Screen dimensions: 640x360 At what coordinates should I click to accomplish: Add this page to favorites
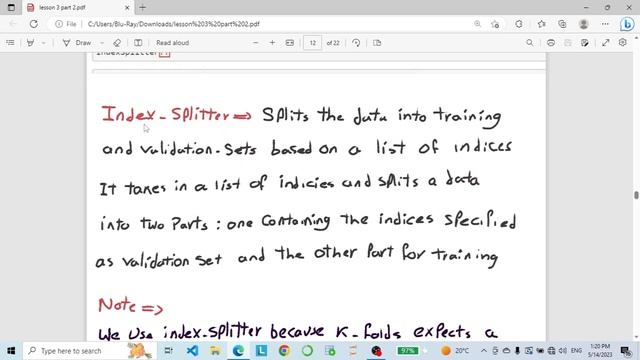pyautogui.click(x=495, y=24)
